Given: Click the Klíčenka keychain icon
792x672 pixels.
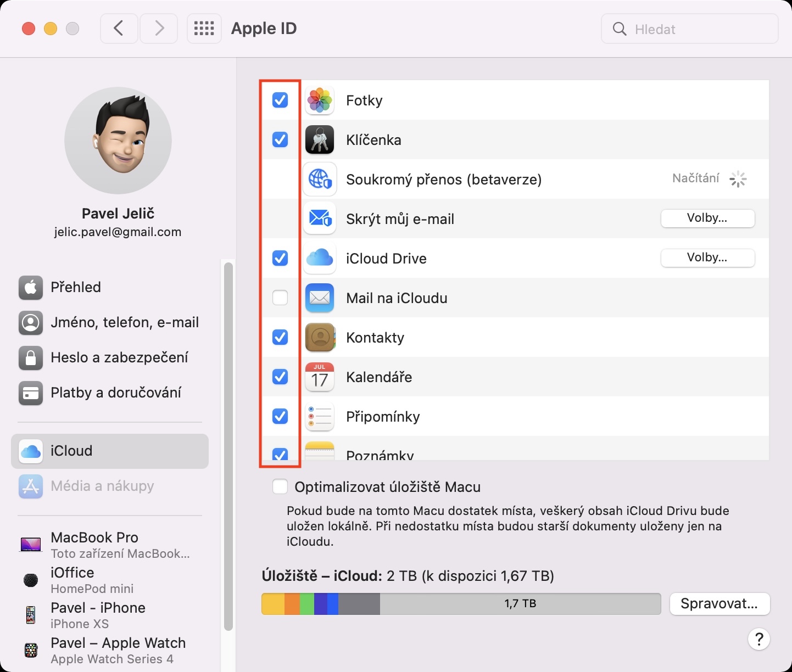Looking at the screenshot, I should click(320, 140).
